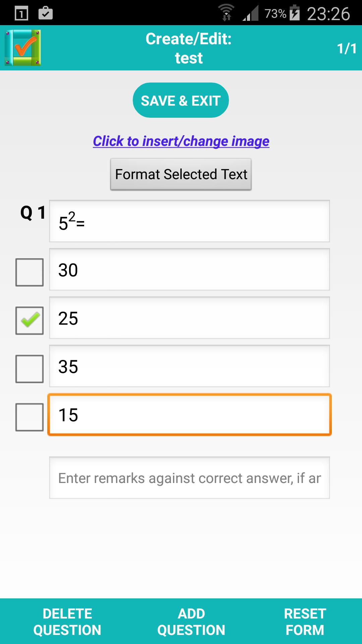Viewport: 362px width, 644px height.
Task: Select DELETE QUESTION from the bottom bar
Action: pos(67,622)
